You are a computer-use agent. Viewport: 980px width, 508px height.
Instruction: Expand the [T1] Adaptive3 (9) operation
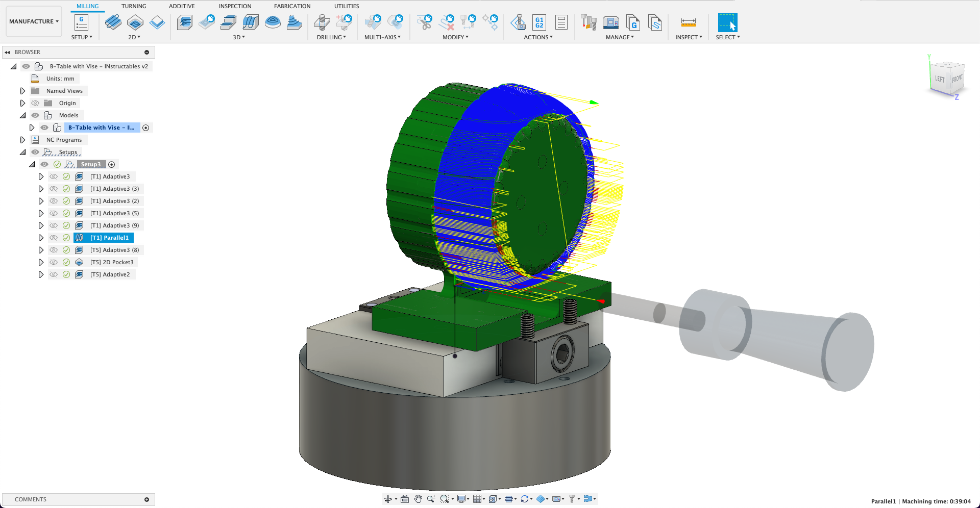pyautogui.click(x=41, y=225)
